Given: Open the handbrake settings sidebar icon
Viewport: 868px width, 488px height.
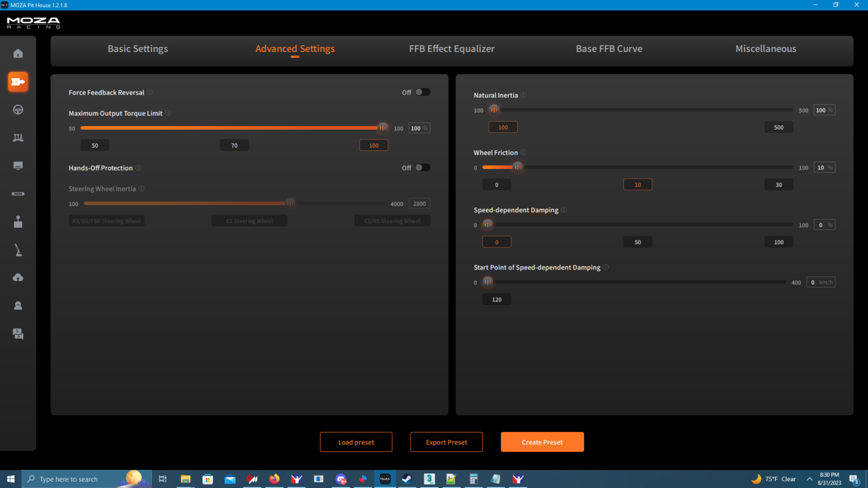Looking at the screenshot, I should (x=18, y=250).
